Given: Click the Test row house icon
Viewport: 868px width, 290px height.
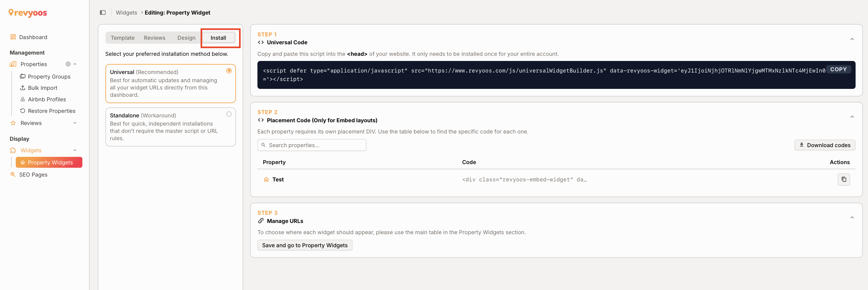Looking at the screenshot, I should pyautogui.click(x=266, y=180).
